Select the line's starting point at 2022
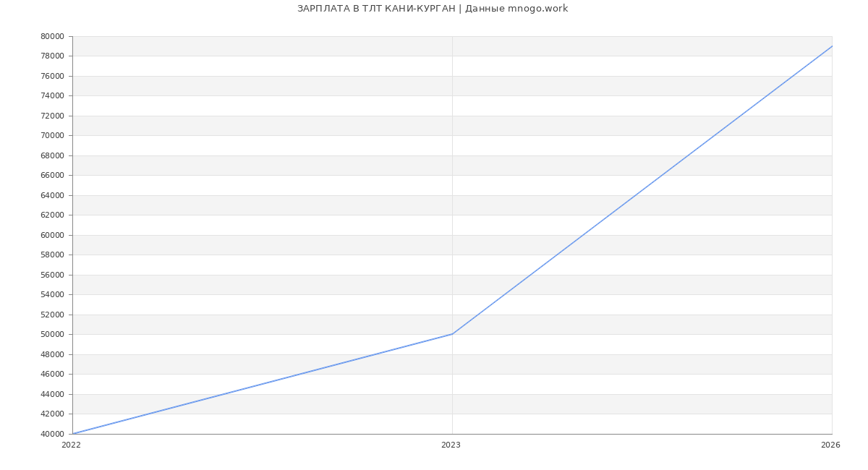This screenshot has height=470, width=868. click(x=73, y=434)
